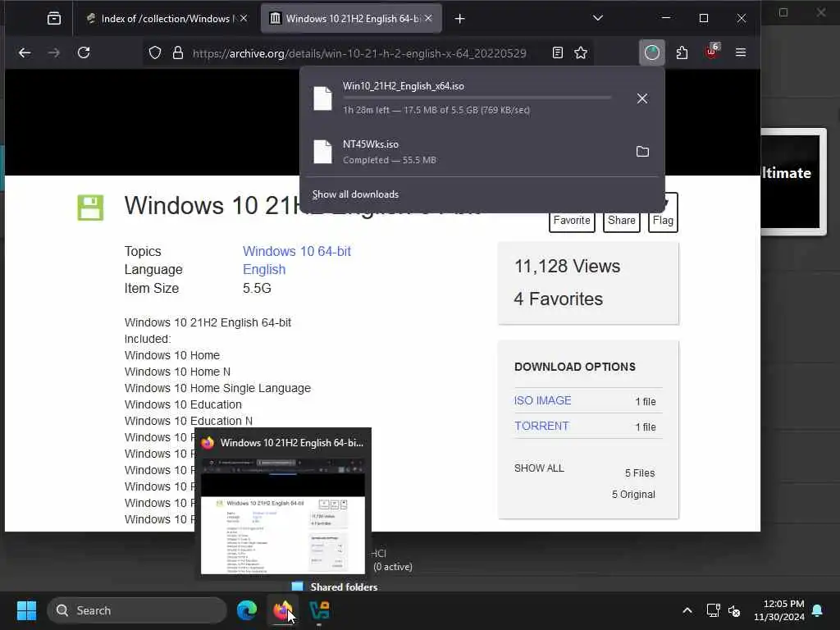Click Show all downloads
Image resolution: width=840 pixels, height=630 pixels.
click(355, 194)
